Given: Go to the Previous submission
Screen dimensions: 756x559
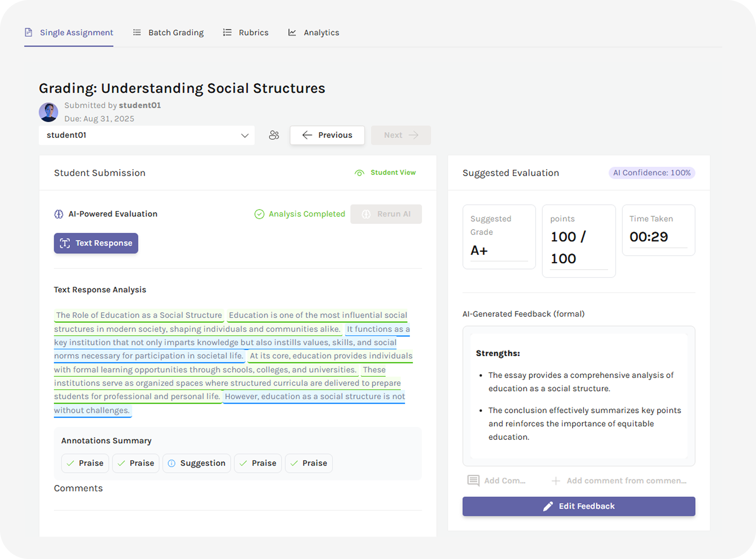Looking at the screenshot, I should coord(327,135).
